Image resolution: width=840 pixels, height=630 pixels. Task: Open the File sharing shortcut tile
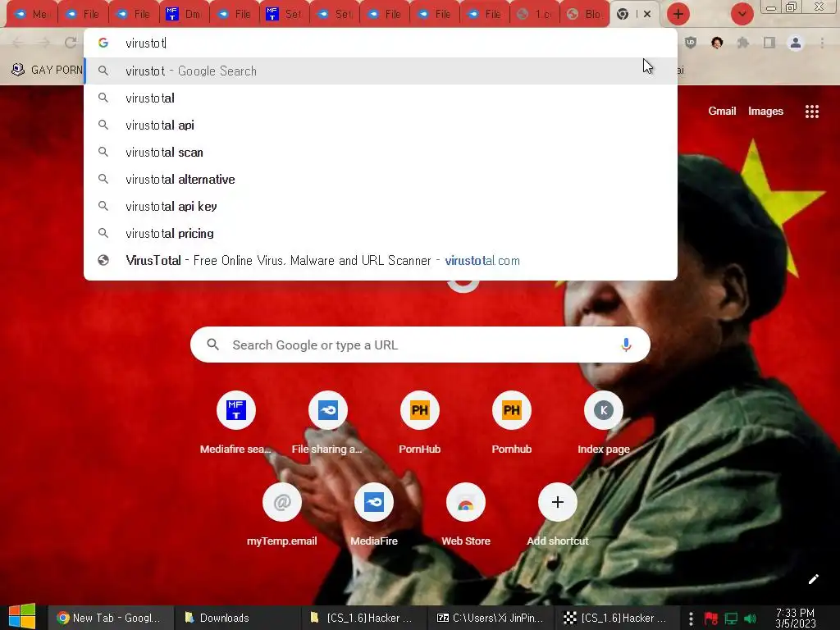pyautogui.click(x=328, y=411)
